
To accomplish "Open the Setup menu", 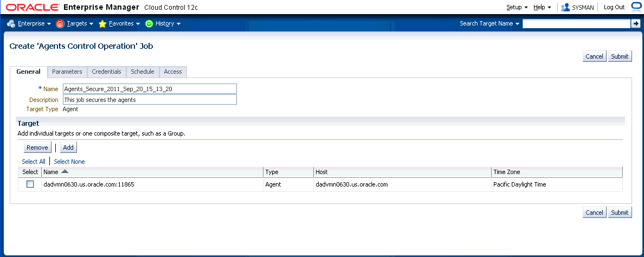I will (x=517, y=8).
